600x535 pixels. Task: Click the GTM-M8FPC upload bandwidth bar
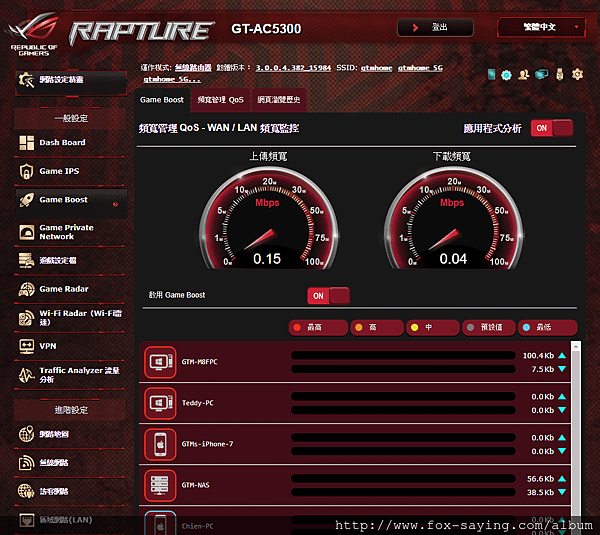(x=403, y=356)
